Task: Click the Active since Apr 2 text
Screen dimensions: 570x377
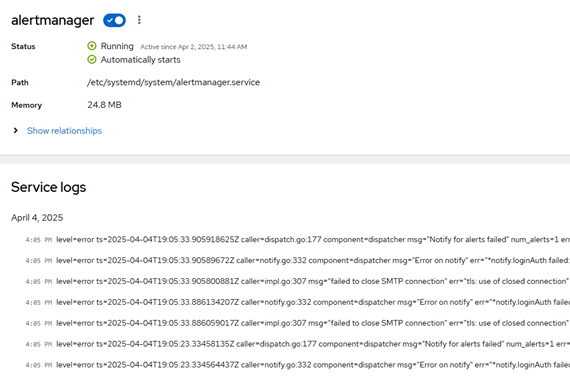Action: click(194, 47)
